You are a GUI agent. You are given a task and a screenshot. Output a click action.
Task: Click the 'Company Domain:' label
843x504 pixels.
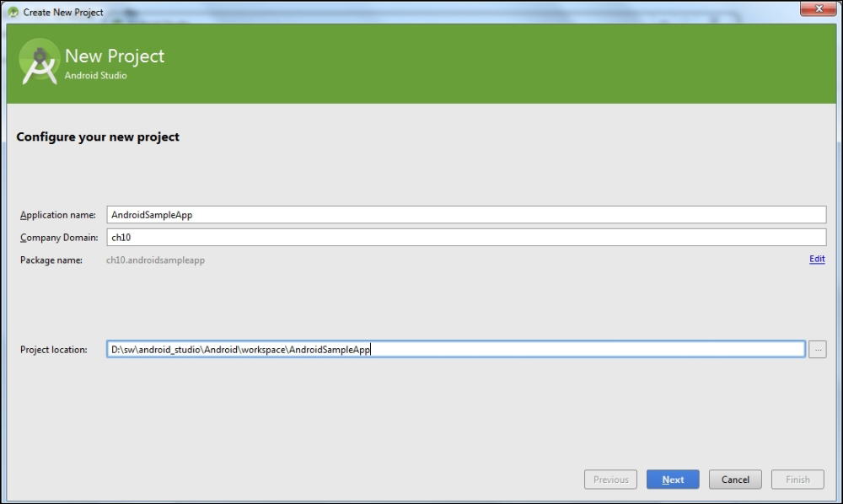coord(59,238)
